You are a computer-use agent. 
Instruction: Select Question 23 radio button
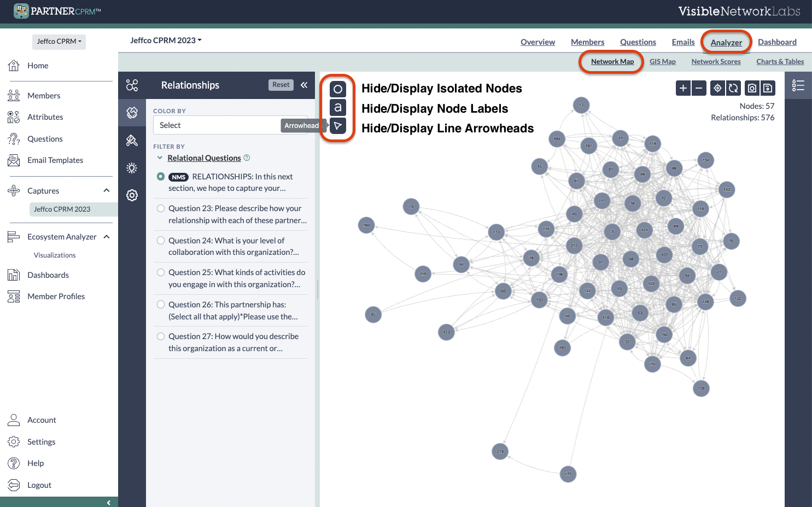click(x=161, y=208)
